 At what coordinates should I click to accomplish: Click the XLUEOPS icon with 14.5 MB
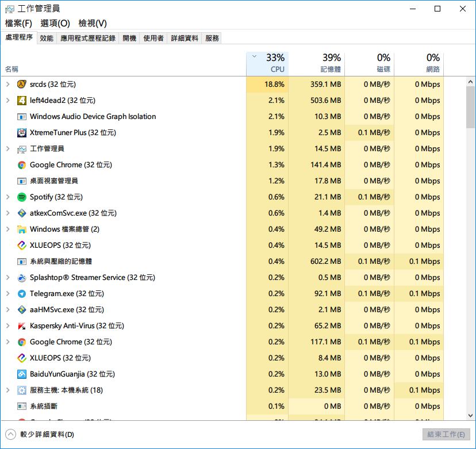(x=21, y=245)
